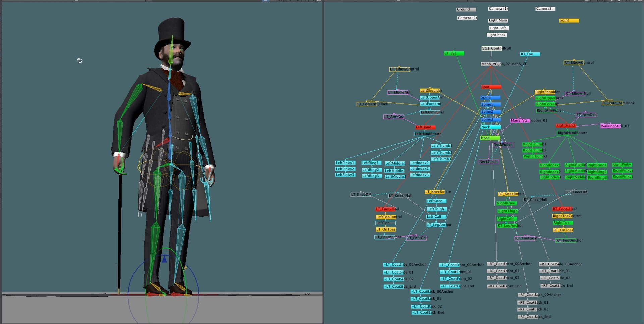Select the LeftThumb1 node
644x324 pixels.
tap(441, 146)
